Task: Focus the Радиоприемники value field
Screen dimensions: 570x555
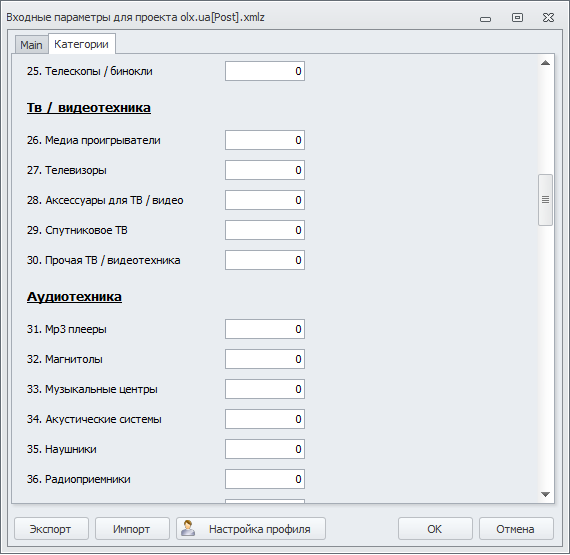Action: [265, 479]
